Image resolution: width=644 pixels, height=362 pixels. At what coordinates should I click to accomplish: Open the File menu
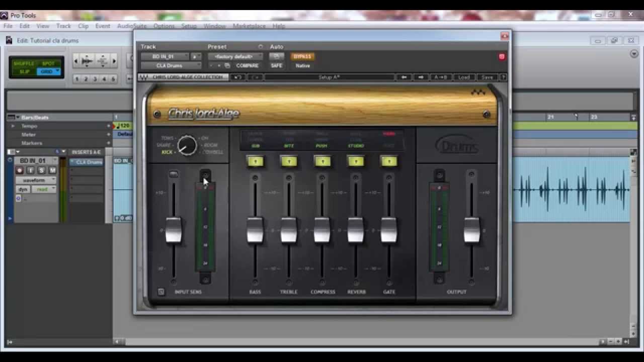(8, 26)
